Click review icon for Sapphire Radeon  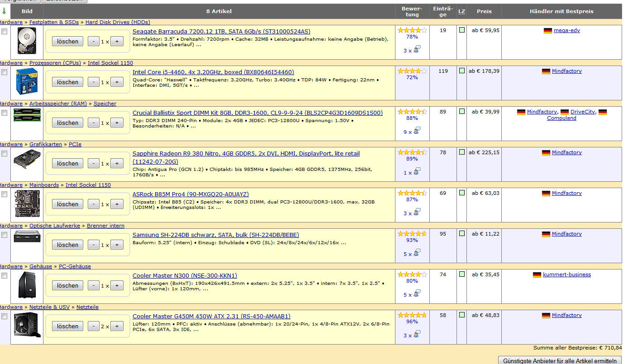pos(417,171)
